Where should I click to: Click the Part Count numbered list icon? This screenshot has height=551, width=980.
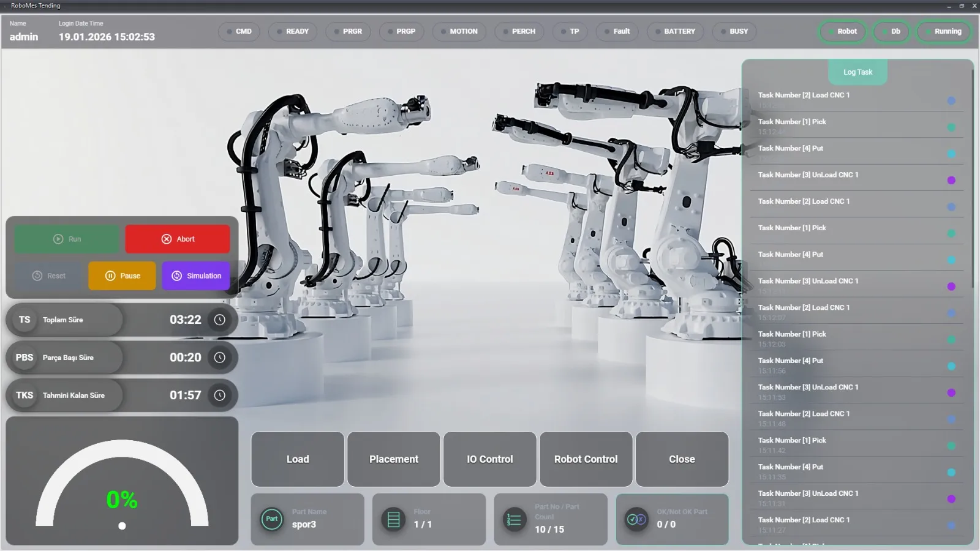[514, 520]
